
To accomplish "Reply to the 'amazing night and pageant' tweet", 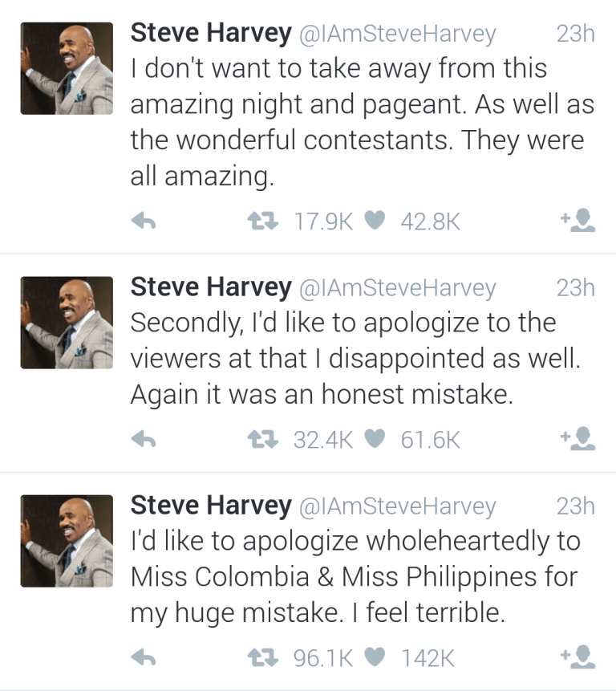I will coord(143,222).
